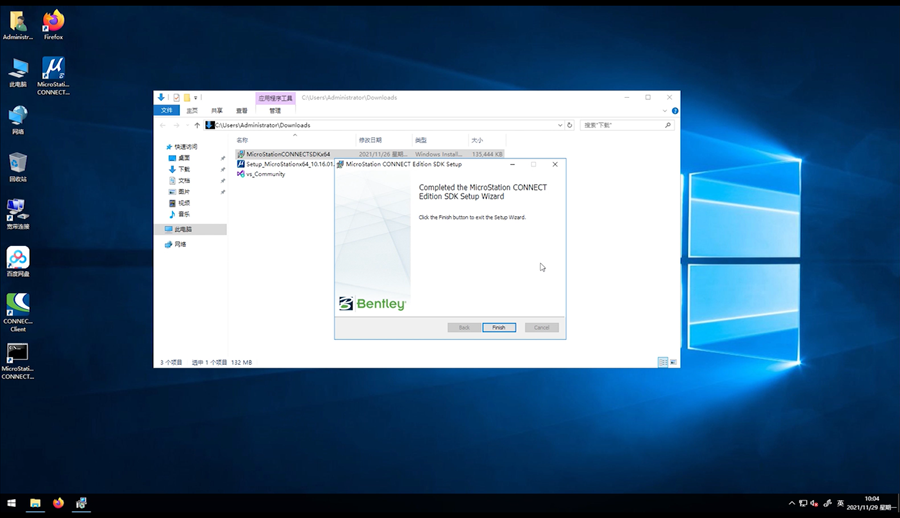Click the Firefox taskbar icon

coord(58,503)
